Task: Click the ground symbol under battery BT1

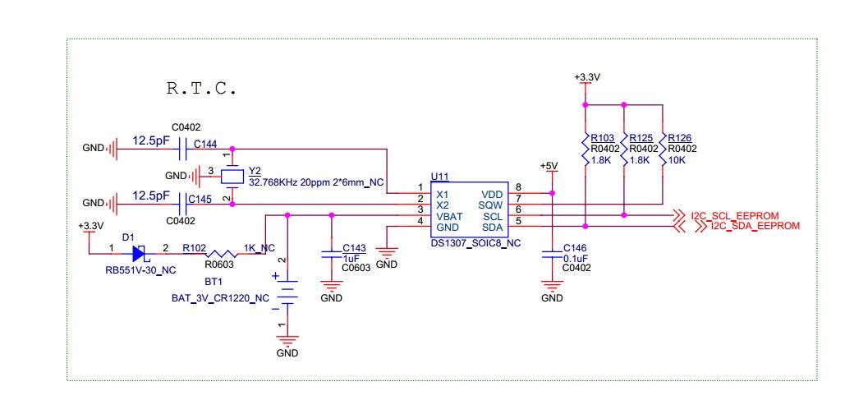Action: (287, 340)
